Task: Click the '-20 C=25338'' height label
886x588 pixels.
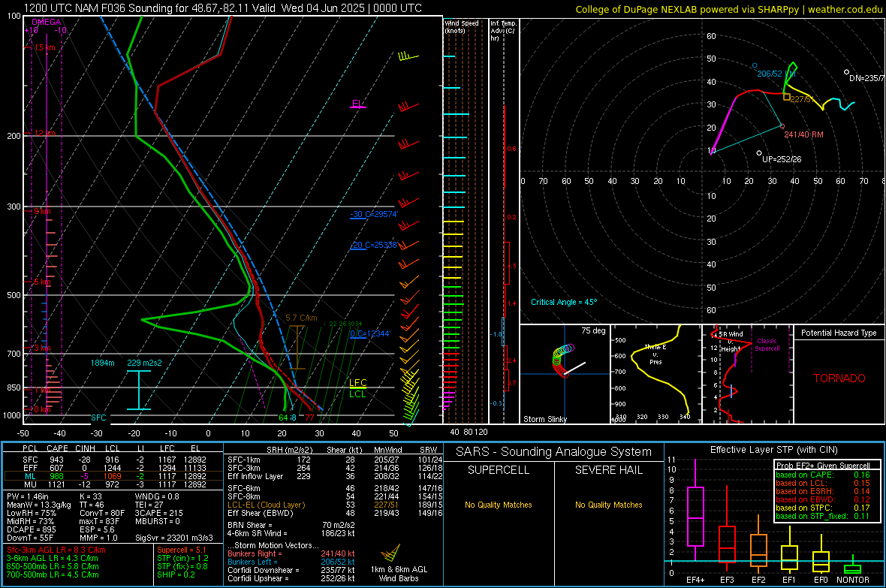Action: pos(374,245)
